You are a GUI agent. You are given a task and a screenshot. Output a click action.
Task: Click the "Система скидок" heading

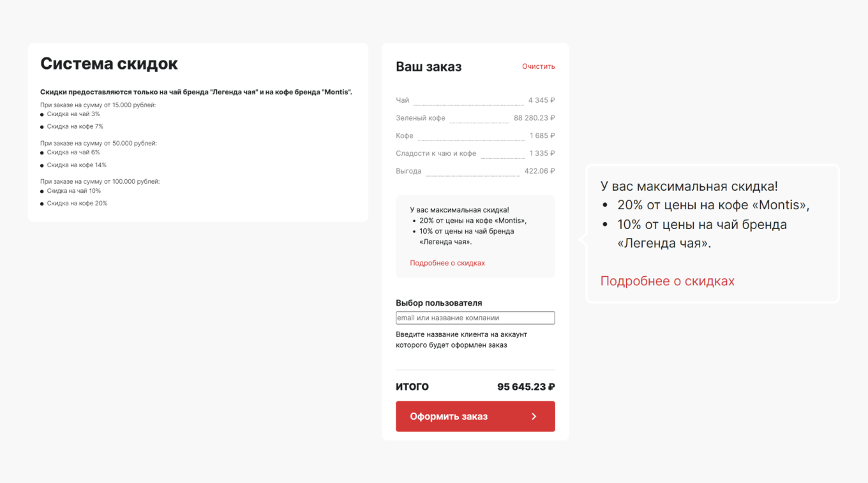pos(109,64)
